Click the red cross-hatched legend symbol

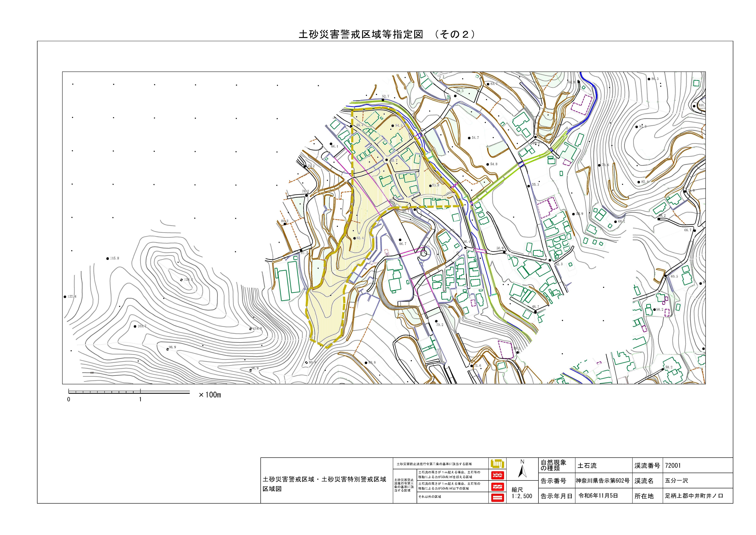point(497,475)
